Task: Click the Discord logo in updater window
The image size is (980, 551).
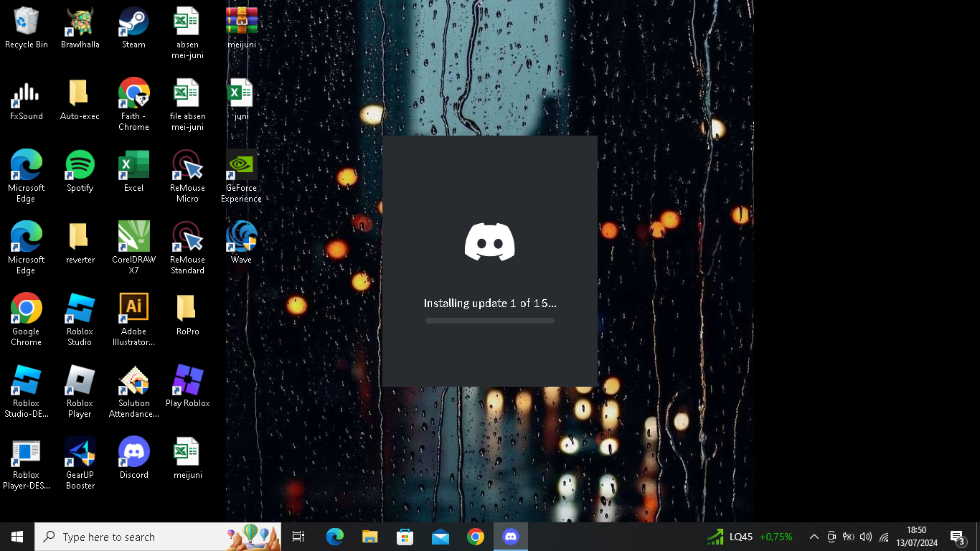Action: click(490, 242)
